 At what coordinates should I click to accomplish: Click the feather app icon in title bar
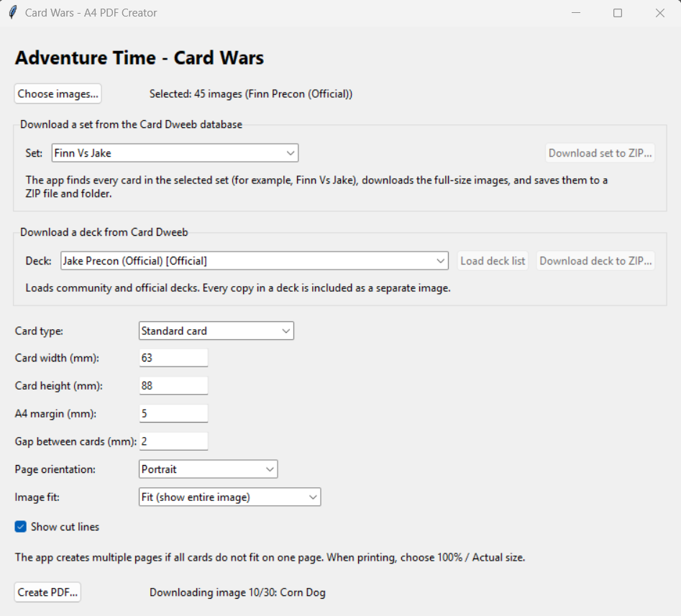click(13, 13)
